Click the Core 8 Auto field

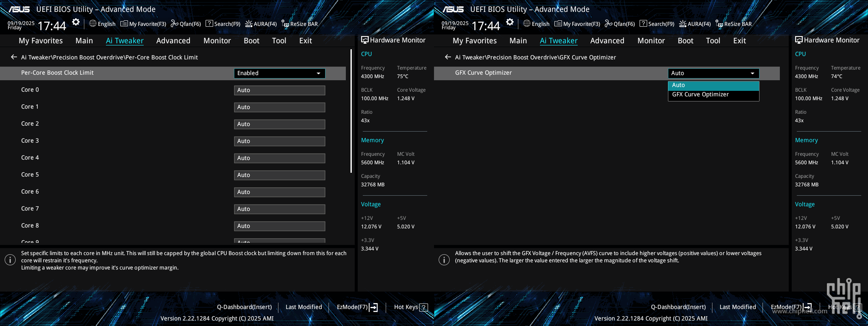pos(280,226)
